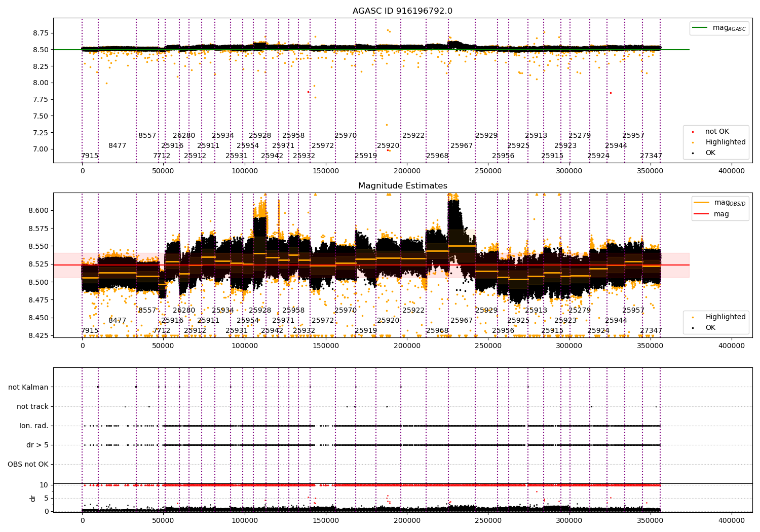This screenshot has width=760, height=532.
Task: Click the 'Magnitude Estimates' plot title
Action: [x=402, y=186]
